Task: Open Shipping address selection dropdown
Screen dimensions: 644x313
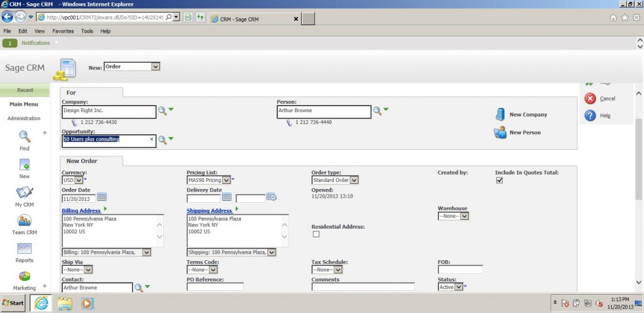Action: pos(231,253)
